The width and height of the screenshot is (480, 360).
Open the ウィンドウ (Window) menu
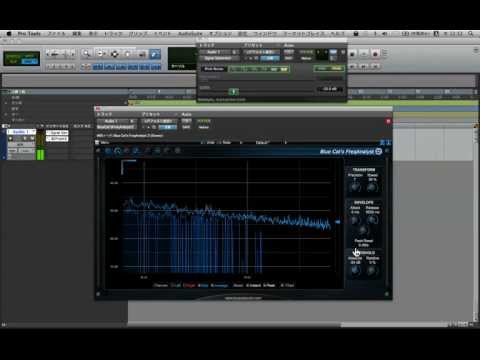[265, 34]
